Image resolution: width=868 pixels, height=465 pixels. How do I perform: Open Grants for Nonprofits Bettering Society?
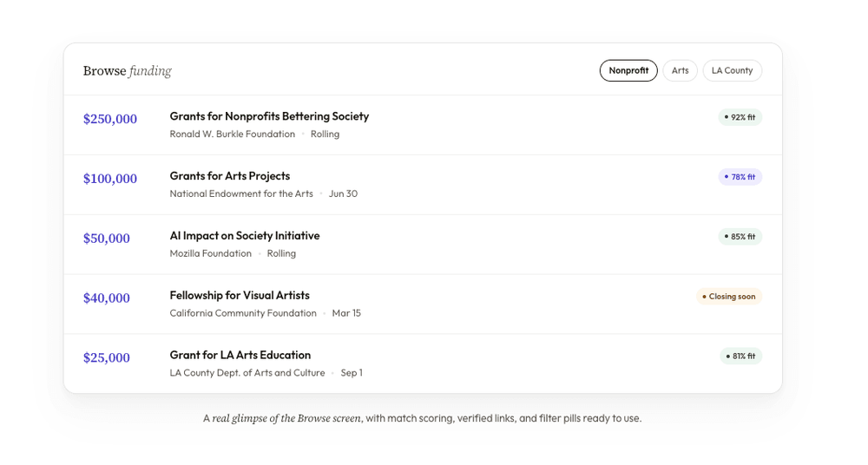[269, 116]
